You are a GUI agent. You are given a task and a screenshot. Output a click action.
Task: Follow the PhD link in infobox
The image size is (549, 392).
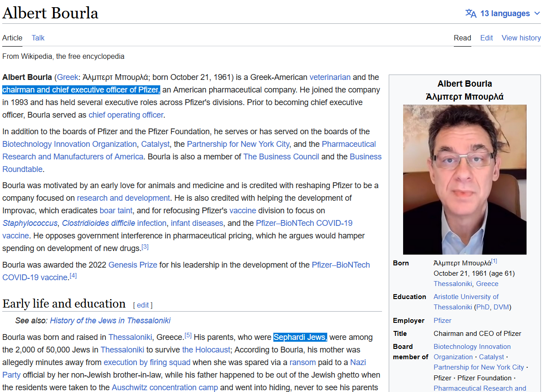pyautogui.click(x=483, y=307)
